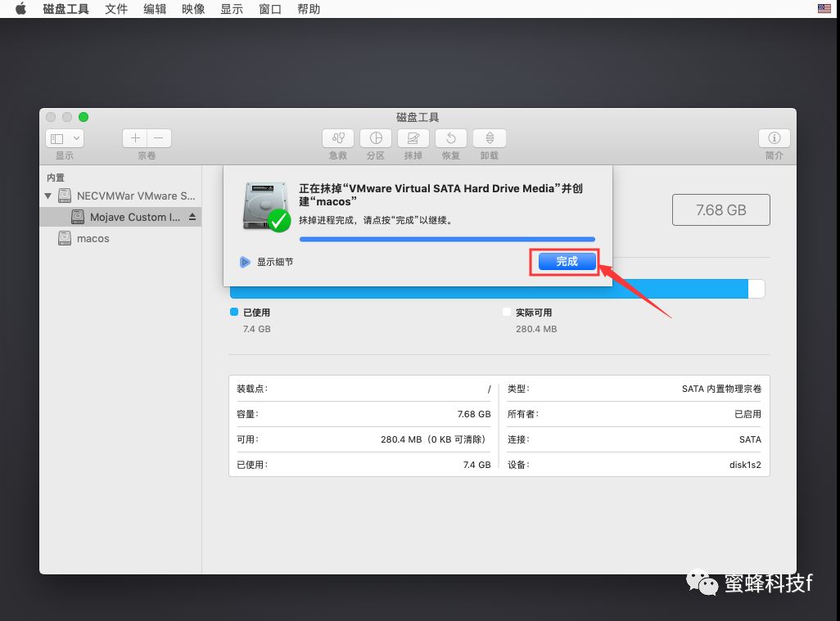Click the add volume (+) button
Image resolution: width=840 pixels, height=621 pixels.
136,138
